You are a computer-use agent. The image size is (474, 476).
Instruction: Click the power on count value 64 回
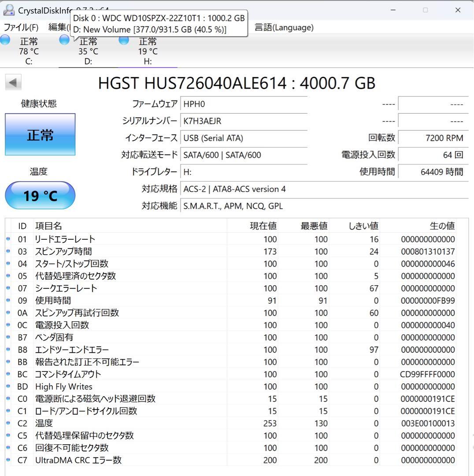click(x=433, y=155)
